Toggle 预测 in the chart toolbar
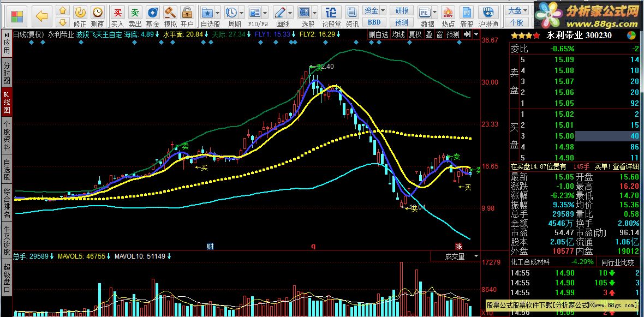Viewport: 644px width, 317px height. [x=453, y=34]
